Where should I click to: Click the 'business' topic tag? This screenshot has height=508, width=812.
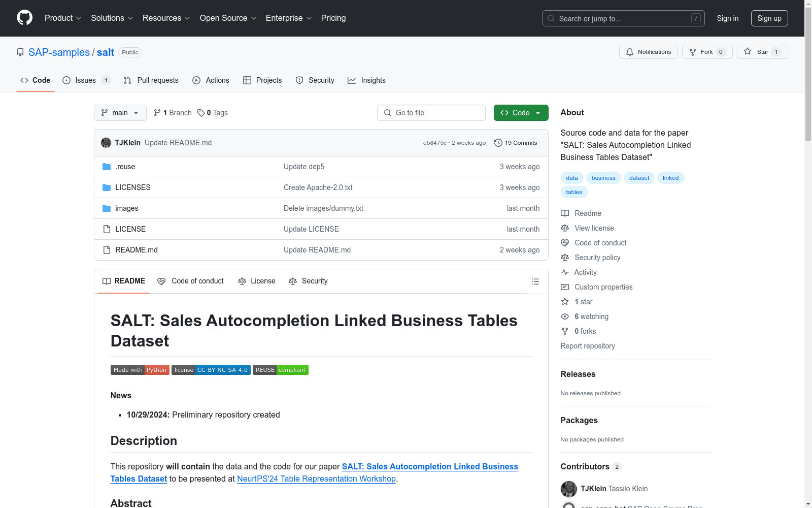click(x=603, y=178)
